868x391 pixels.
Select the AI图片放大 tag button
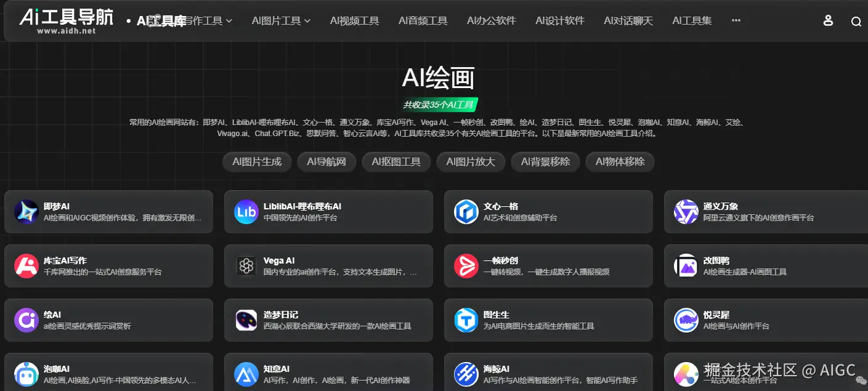pos(471,162)
